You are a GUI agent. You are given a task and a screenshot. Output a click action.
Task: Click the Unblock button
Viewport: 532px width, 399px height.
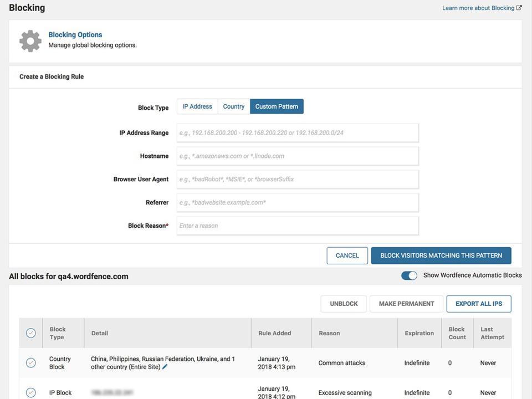pyautogui.click(x=344, y=304)
